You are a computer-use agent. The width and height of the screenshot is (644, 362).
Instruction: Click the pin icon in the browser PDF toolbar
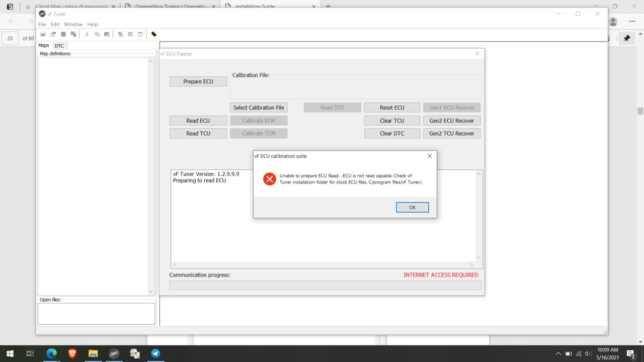pos(626,38)
